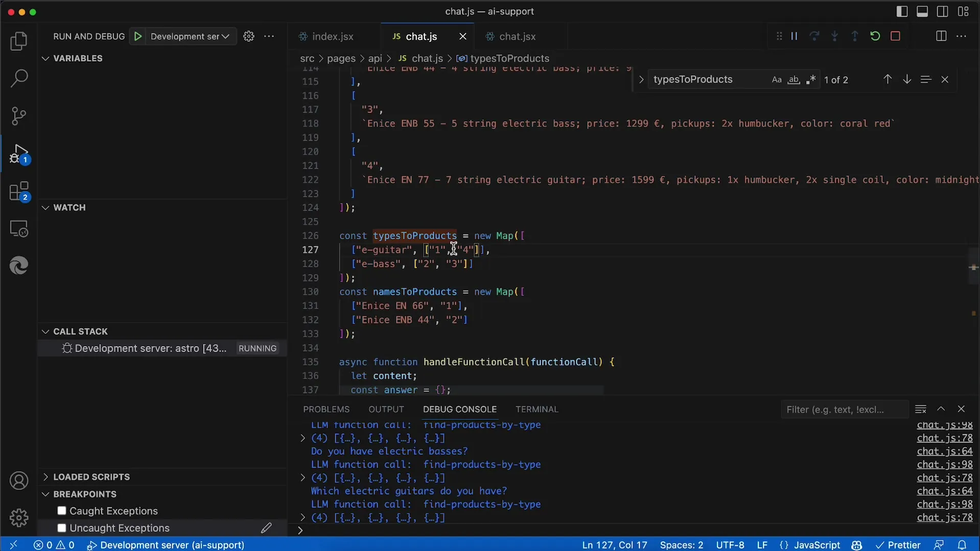Stop the debug session
The height and width of the screenshot is (551, 980).
[x=896, y=36]
